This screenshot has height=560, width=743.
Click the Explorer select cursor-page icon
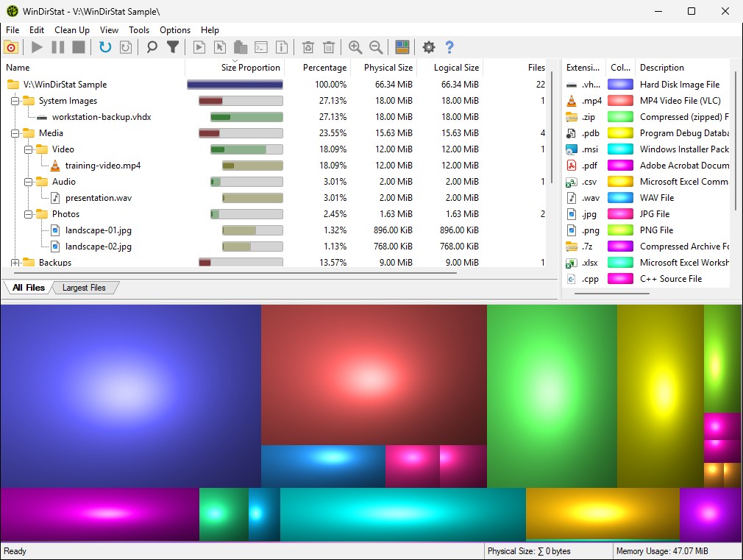point(220,47)
